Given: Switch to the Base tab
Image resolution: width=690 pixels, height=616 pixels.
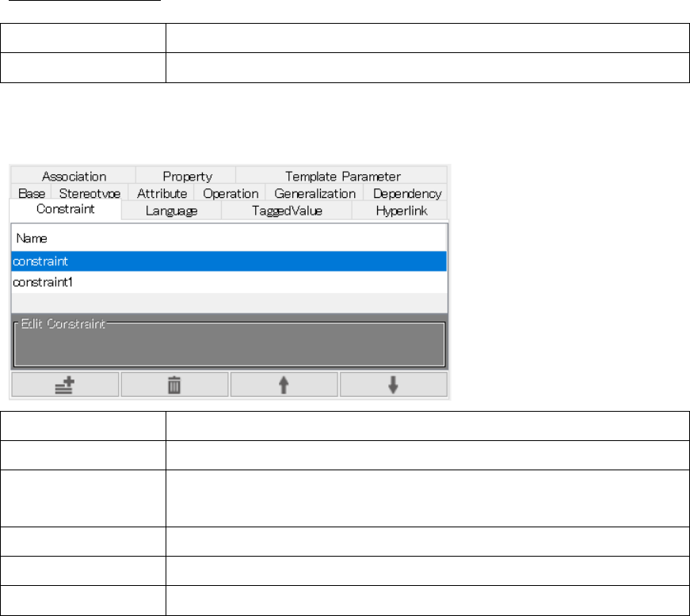Looking at the screenshot, I should click(x=32, y=193).
